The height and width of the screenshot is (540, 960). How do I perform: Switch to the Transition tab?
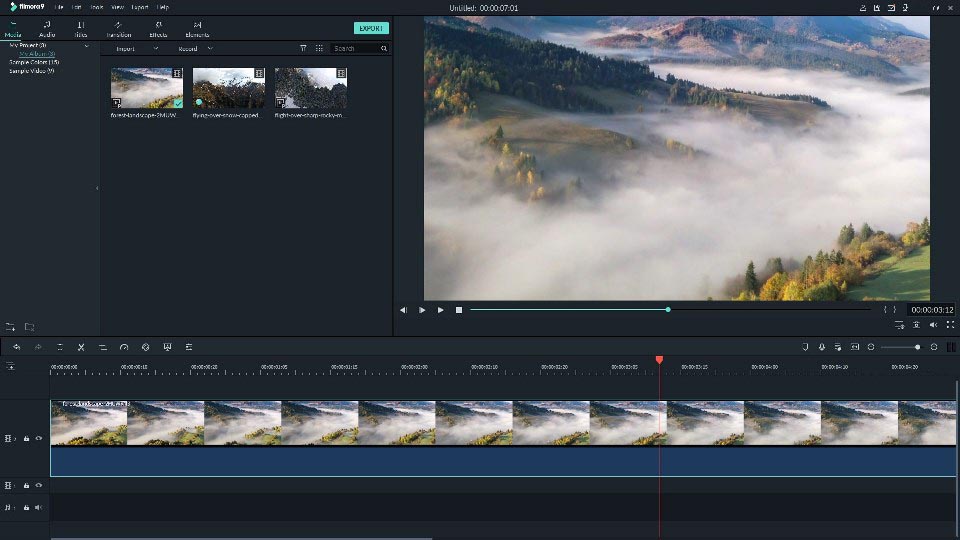click(119, 29)
